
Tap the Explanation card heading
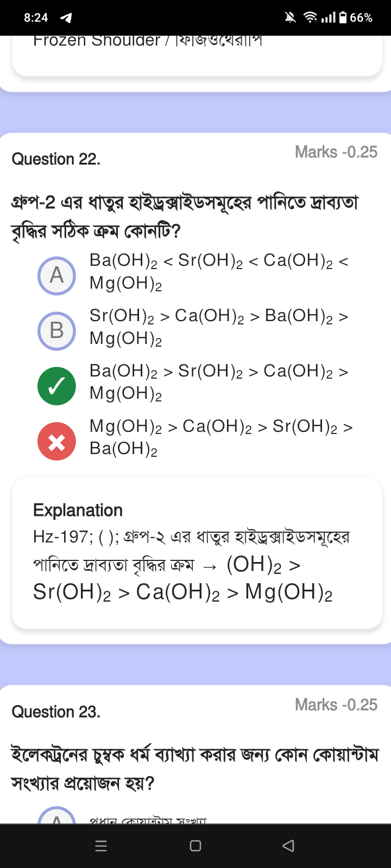click(78, 510)
